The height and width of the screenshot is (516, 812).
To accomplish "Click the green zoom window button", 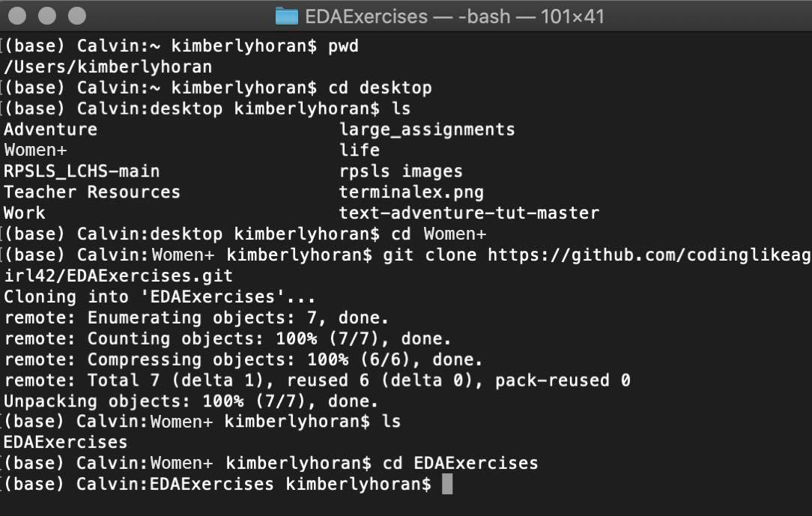I will click(x=76, y=16).
